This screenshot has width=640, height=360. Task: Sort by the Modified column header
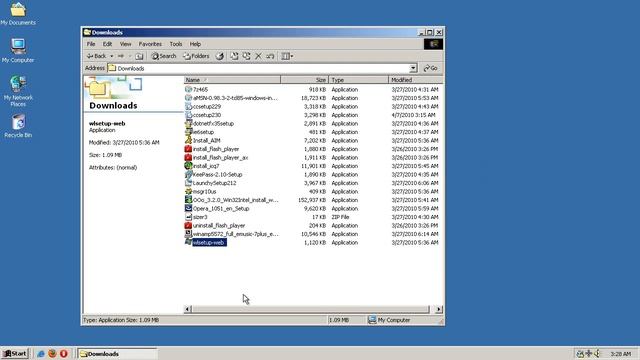coord(415,80)
